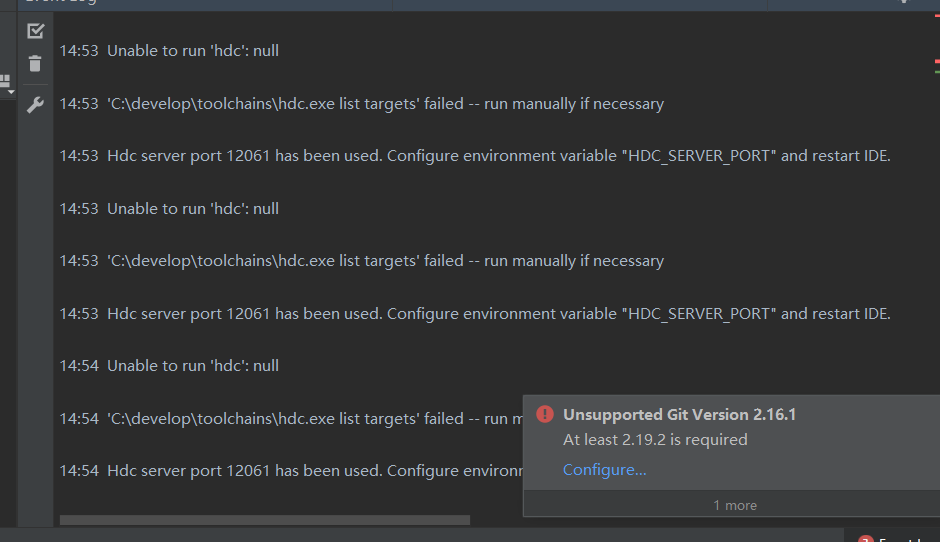Click the Event Log horizontal scrollbar
The width and height of the screenshot is (940, 542).
pyautogui.click(x=264, y=520)
